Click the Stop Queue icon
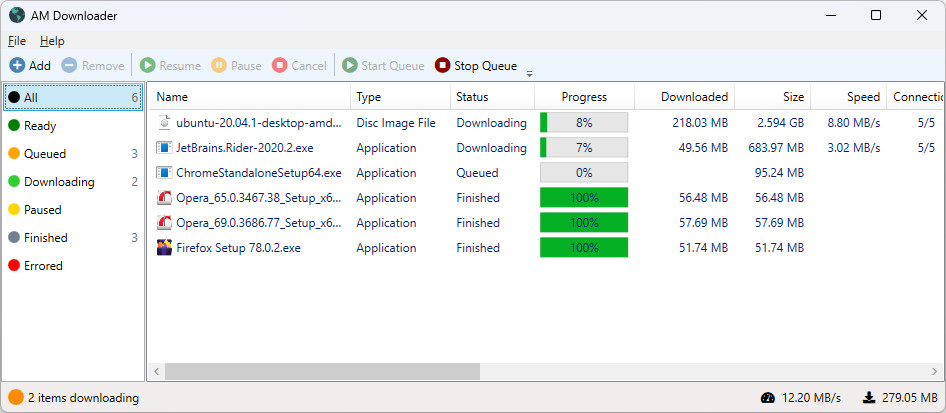This screenshot has height=413, width=946. click(x=442, y=65)
